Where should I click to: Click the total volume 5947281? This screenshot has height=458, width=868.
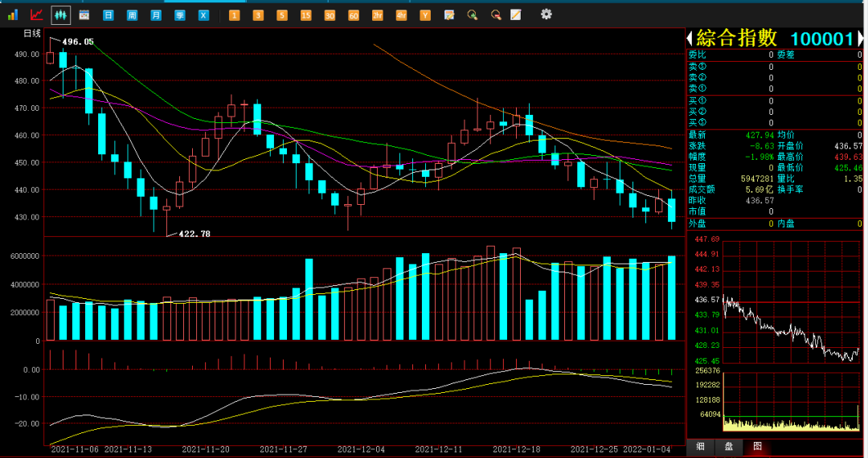point(757,178)
